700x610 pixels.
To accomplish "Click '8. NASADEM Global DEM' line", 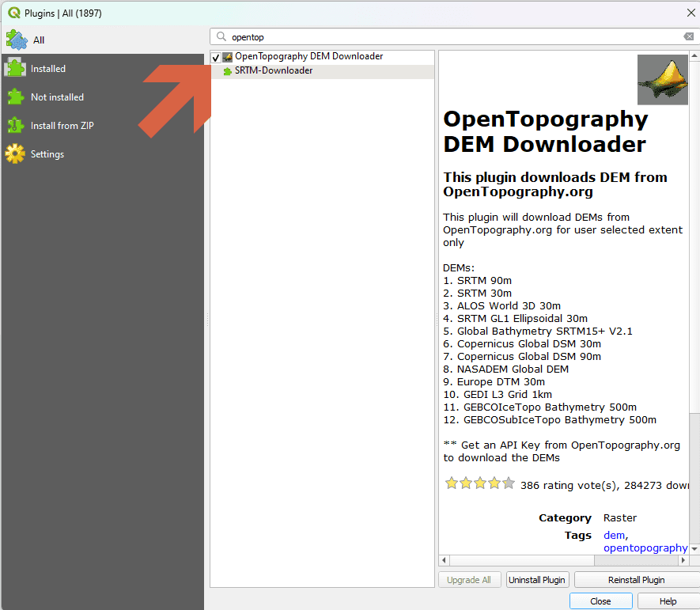I will click(x=505, y=369).
